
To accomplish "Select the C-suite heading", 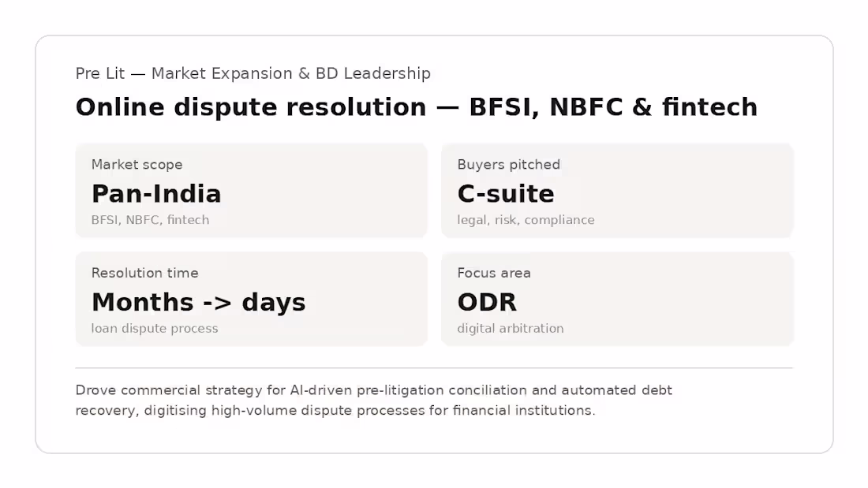I will click(x=505, y=194).
